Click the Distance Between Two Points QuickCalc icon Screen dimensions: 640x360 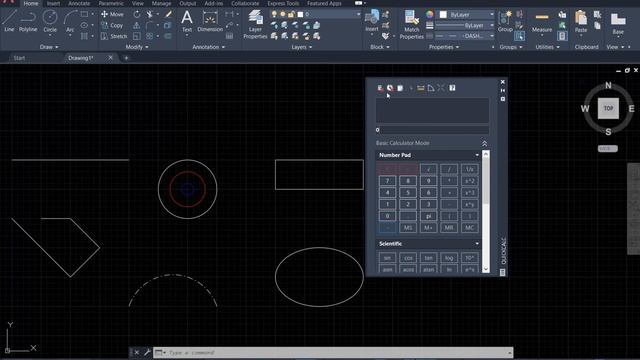coord(420,88)
